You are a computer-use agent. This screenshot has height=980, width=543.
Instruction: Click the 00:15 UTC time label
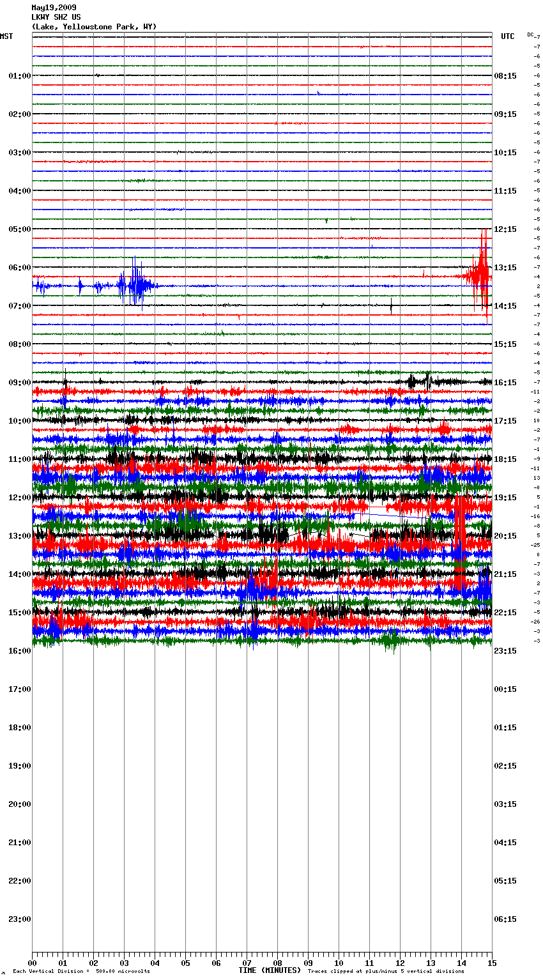coord(505,689)
